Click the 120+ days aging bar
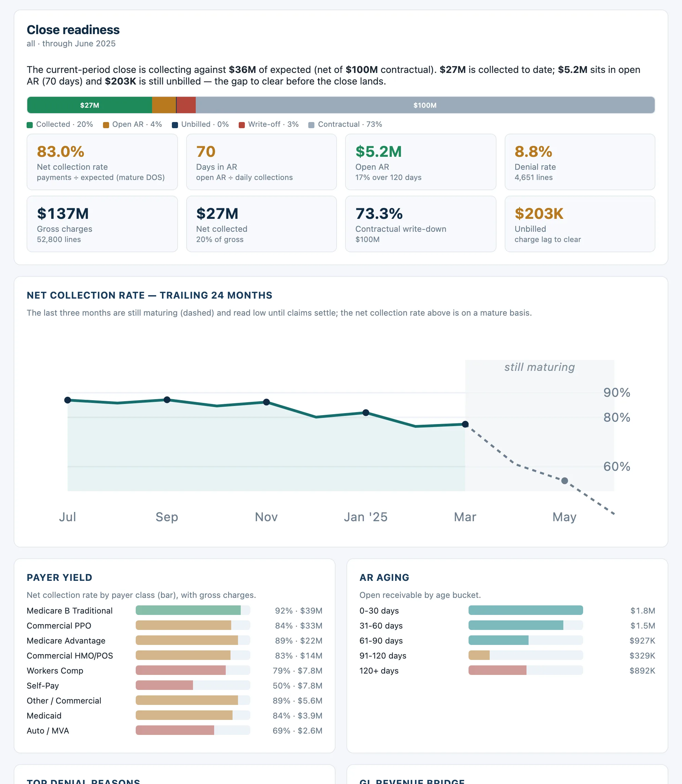Screen dimensions: 682x784 (x=525, y=670)
